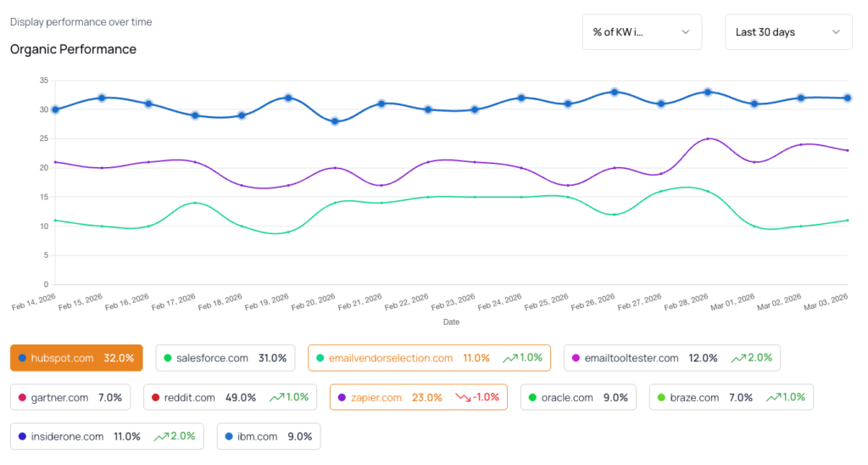The height and width of the screenshot is (465, 868).
Task: Click the blue dot on hubspot.com chip
Action: point(22,358)
